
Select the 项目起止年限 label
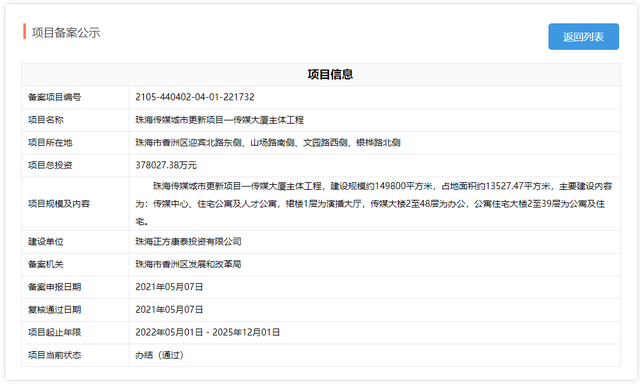[54, 333]
